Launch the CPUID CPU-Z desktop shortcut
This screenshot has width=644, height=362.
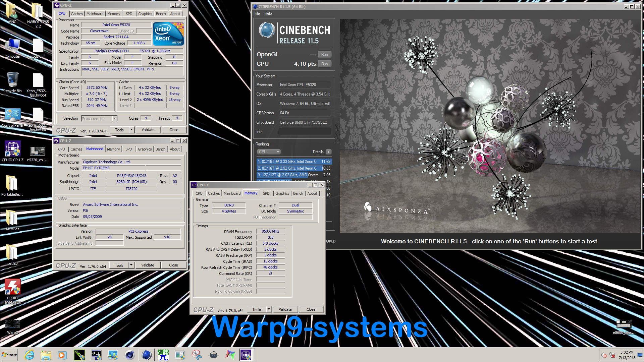pyautogui.click(x=12, y=152)
